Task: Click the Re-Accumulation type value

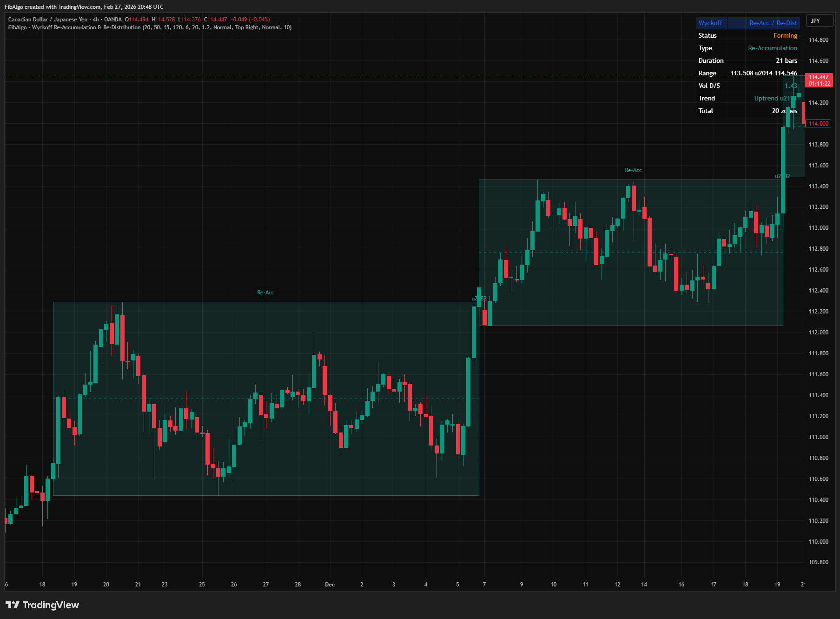Action: tap(772, 48)
